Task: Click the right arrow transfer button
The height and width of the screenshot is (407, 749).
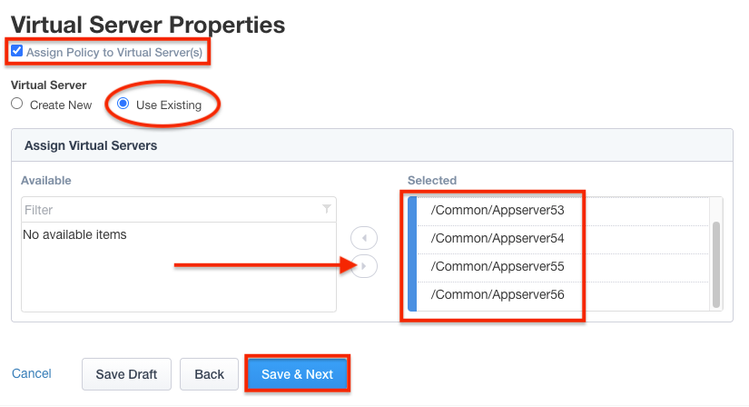Action: (364, 267)
